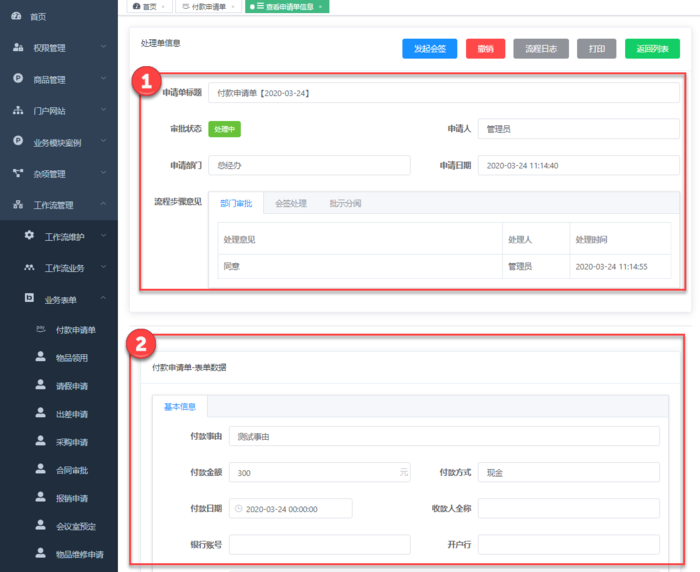Switch to the 会签处理 tab
700x572 pixels.
tap(291, 203)
